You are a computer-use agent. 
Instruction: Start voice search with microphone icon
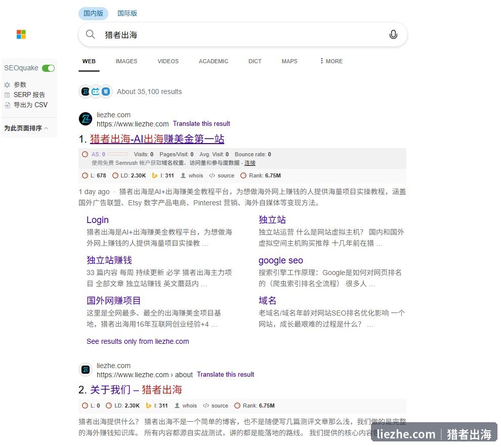pos(393,34)
